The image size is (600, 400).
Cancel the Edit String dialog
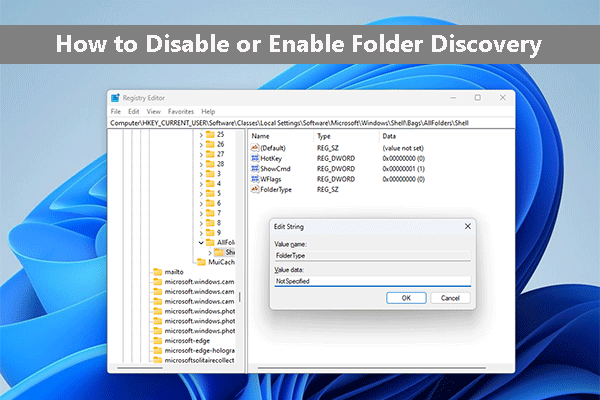(450, 298)
